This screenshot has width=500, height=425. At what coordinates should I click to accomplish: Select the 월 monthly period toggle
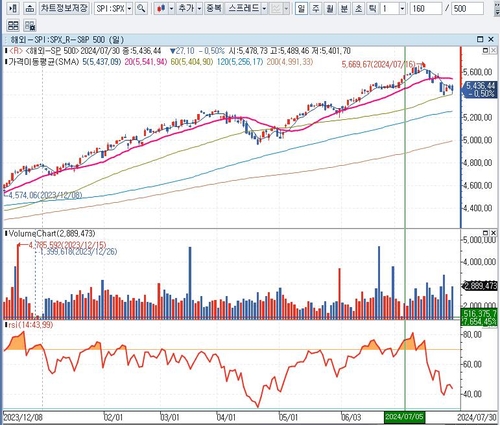point(330,8)
